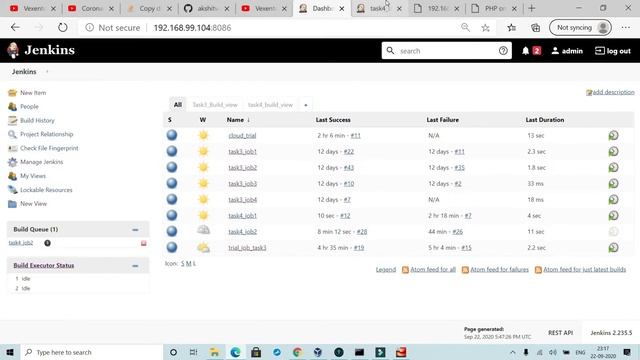The image size is (640, 360).
Task: Open the Legend link
Action: [386, 270]
